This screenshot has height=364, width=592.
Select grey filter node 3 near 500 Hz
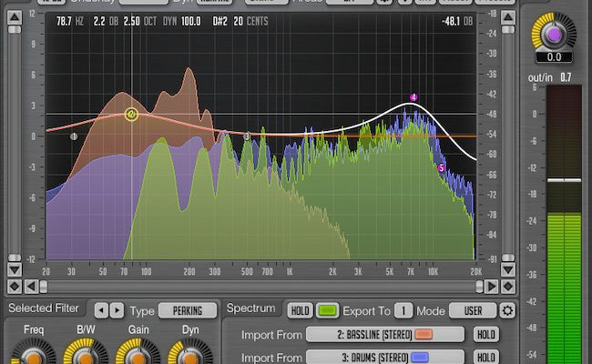tap(247, 136)
